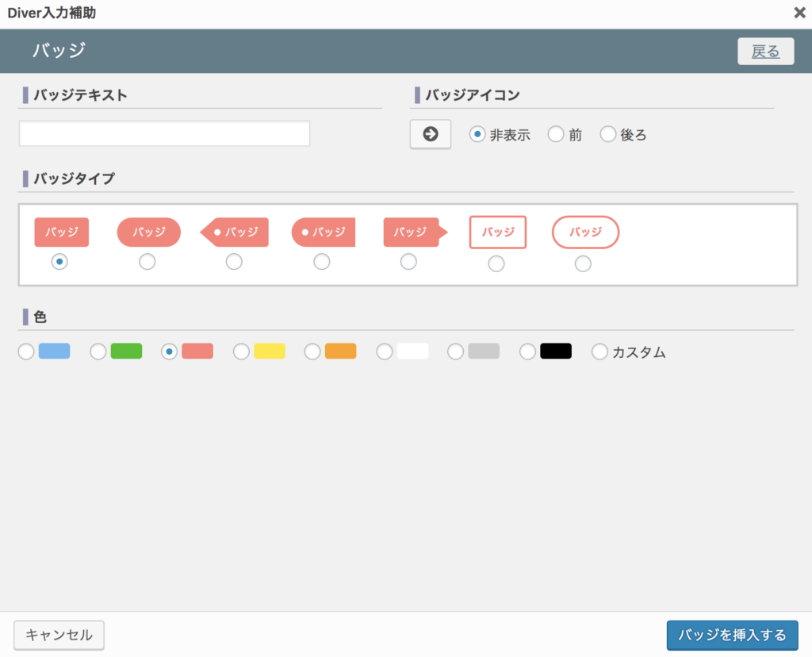
Task: Choose the black color swatch
Action: click(528, 352)
